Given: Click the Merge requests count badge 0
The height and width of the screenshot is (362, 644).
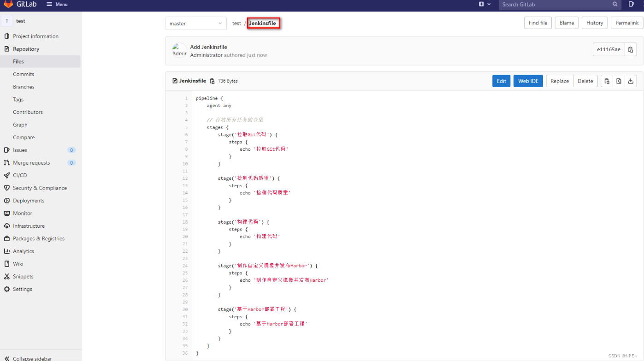Looking at the screenshot, I should [71, 163].
